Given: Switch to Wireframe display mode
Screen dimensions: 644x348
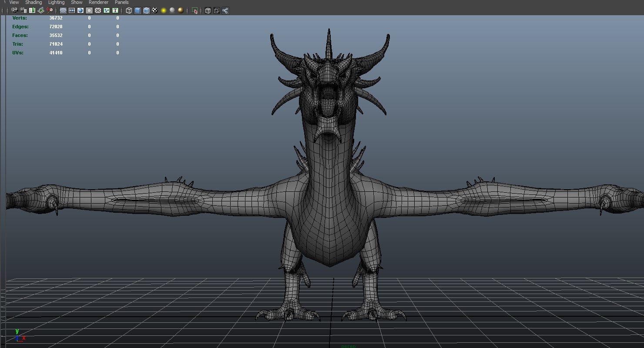Looking at the screenshot, I should [x=129, y=10].
